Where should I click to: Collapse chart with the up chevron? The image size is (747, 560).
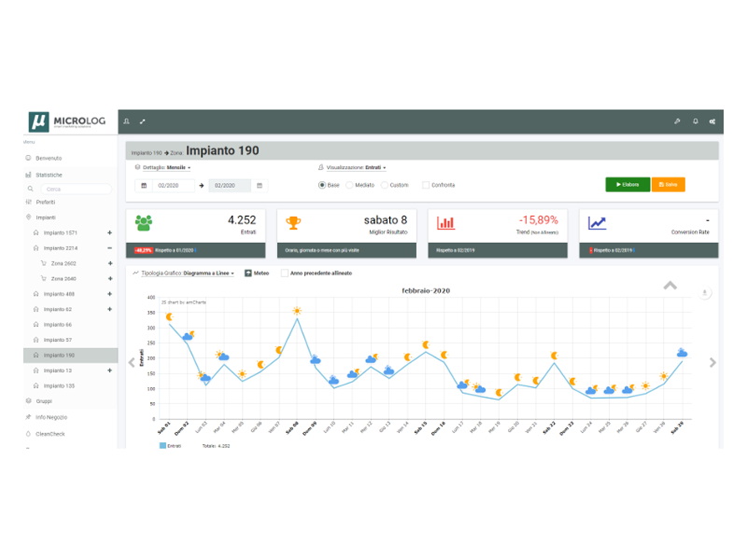pyautogui.click(x=670, y=286)
